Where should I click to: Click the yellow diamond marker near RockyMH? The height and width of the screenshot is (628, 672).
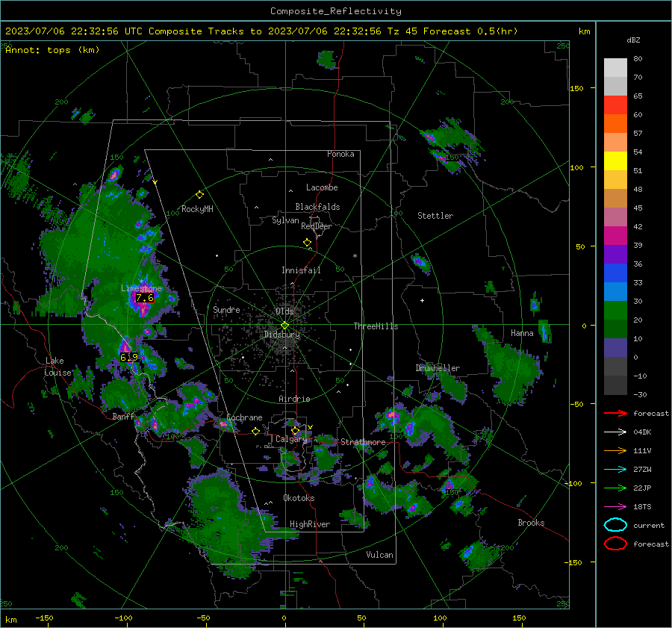199,195
